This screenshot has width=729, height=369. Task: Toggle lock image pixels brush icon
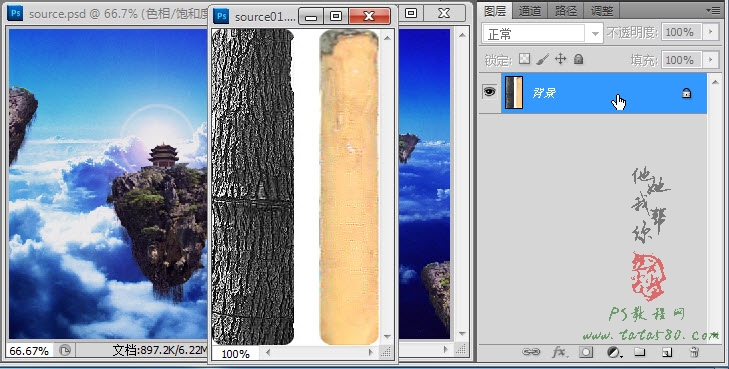542,59
